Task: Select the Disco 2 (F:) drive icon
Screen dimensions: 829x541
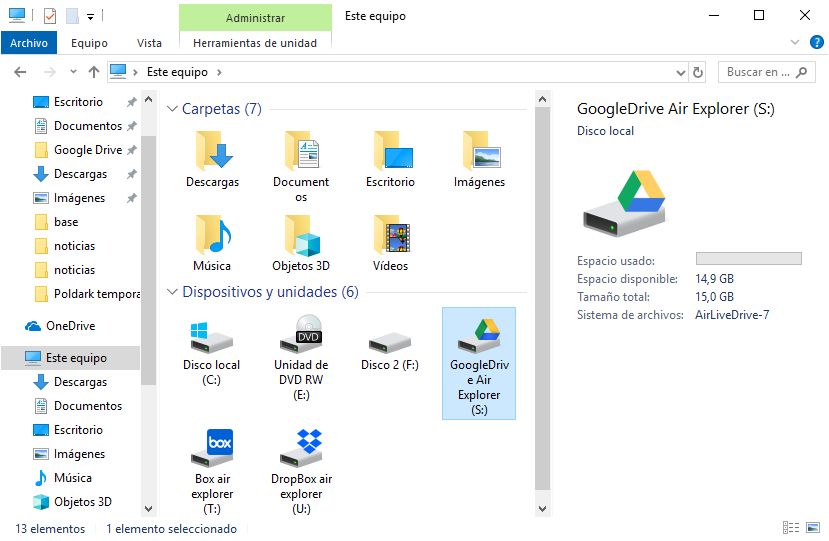Action: click(389, 345)
